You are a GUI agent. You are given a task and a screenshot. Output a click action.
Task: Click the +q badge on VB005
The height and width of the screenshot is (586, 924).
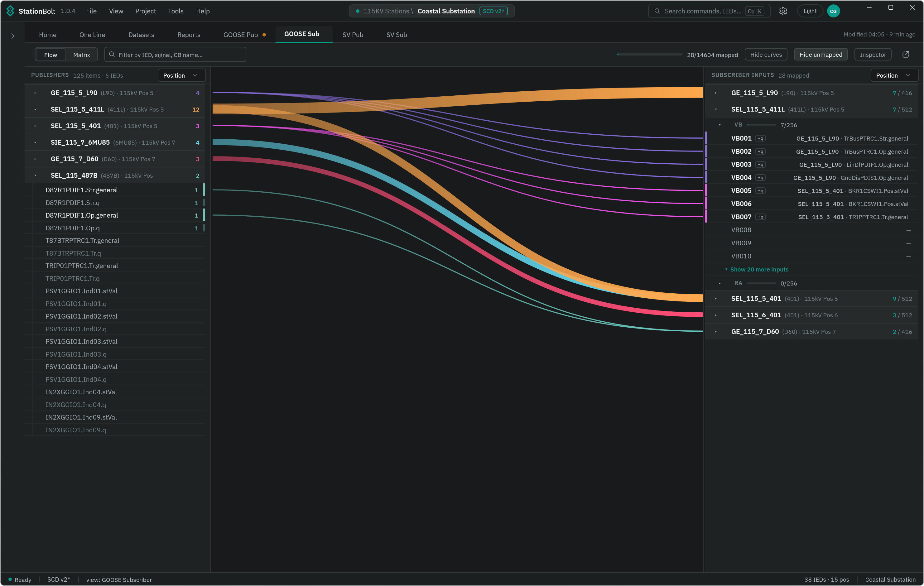pos(760,191)
